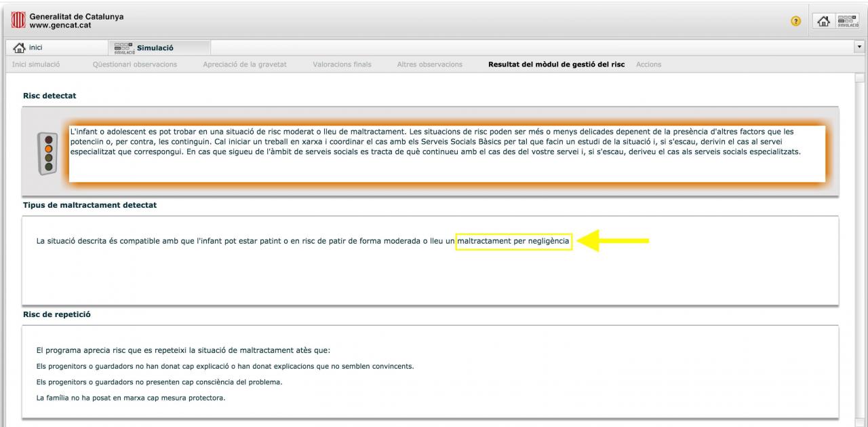Go to the Inici simulació step
868x427 pixels.
click(x=37, y=64)
